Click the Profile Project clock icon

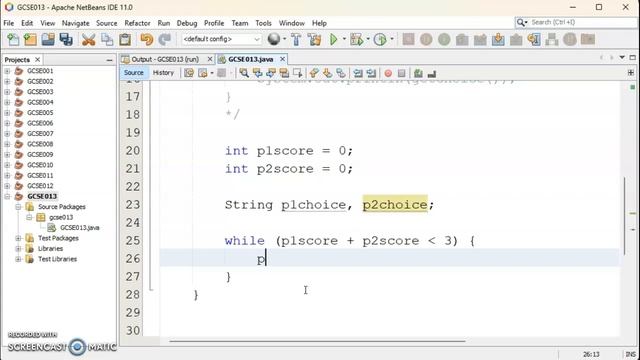click(x=380, y=40)
